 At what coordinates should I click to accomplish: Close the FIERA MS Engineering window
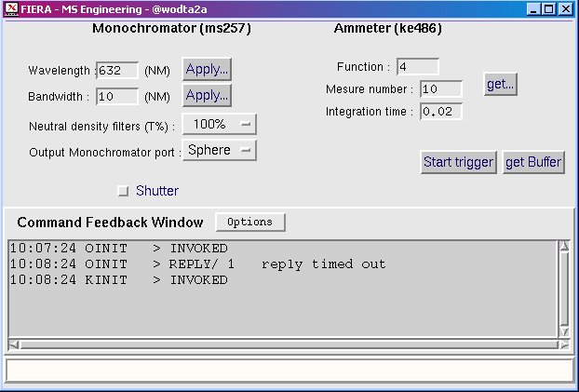point(567,9)
